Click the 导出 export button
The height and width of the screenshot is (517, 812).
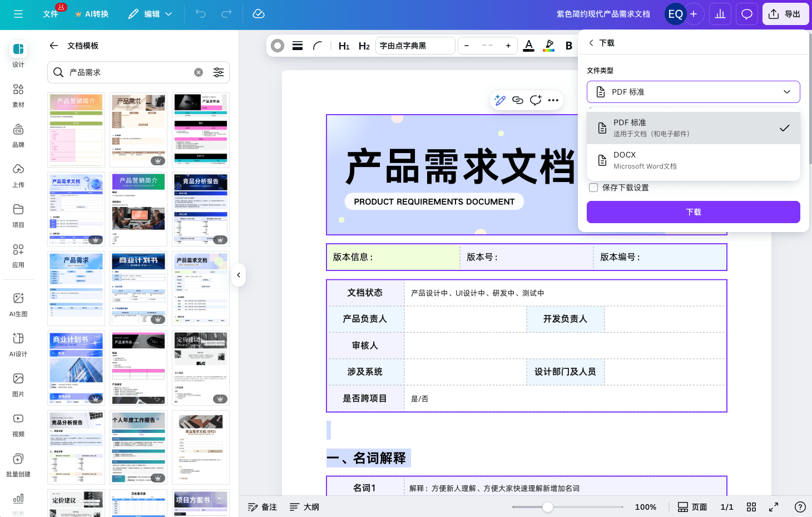tap(785, 14)
